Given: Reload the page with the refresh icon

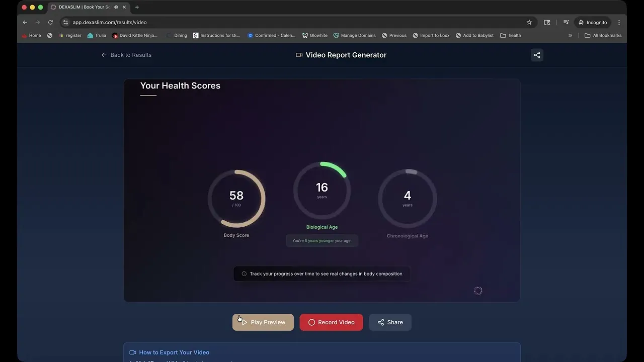Looking at the screenshot, I should (50, 22).
